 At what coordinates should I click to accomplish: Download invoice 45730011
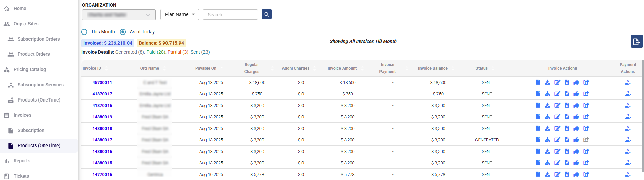point(547,82)
